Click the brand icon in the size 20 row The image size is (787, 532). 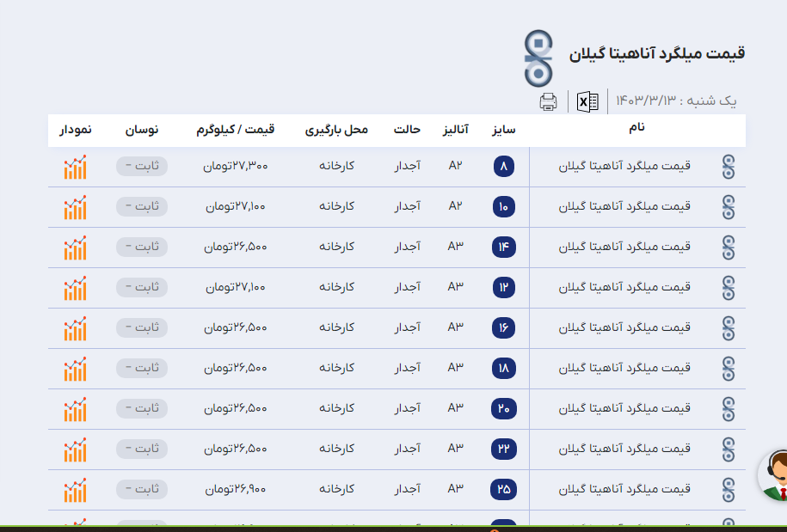click(729, 408)
